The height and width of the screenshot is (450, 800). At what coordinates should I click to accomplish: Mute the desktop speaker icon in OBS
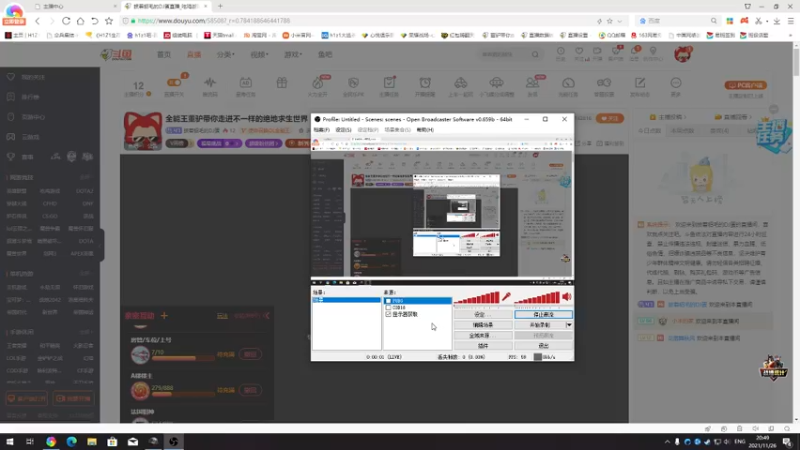pos(567,296)
